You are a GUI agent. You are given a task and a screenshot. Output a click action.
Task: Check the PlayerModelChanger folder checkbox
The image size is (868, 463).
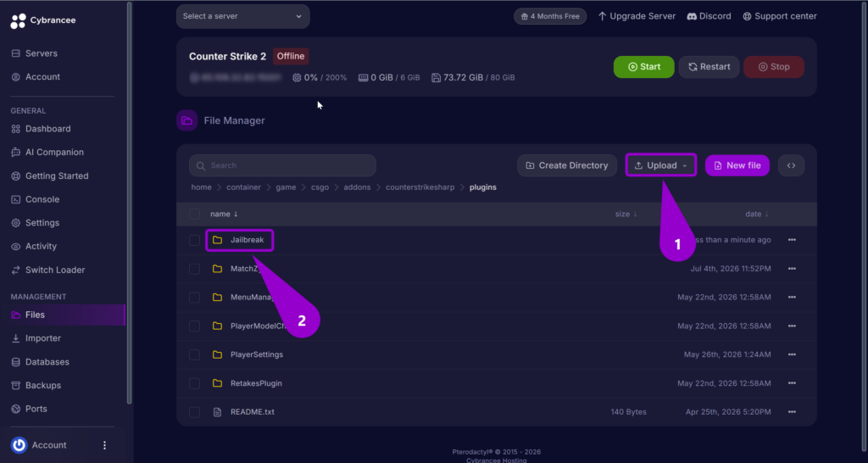pos(194,326)
